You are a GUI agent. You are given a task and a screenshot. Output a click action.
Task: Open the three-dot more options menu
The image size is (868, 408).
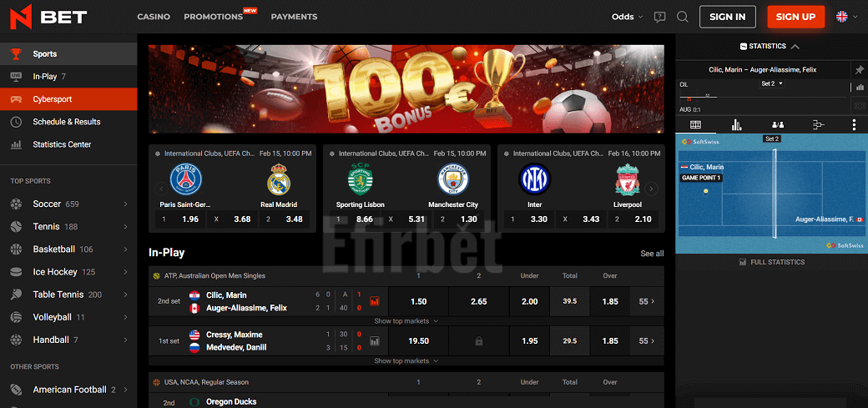(x=854, y=125)
